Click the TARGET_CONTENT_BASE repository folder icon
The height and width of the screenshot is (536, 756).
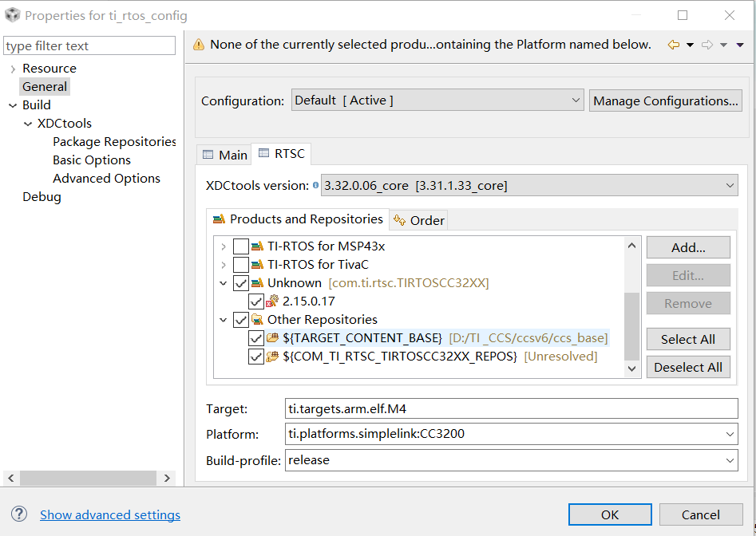(272, 338)
